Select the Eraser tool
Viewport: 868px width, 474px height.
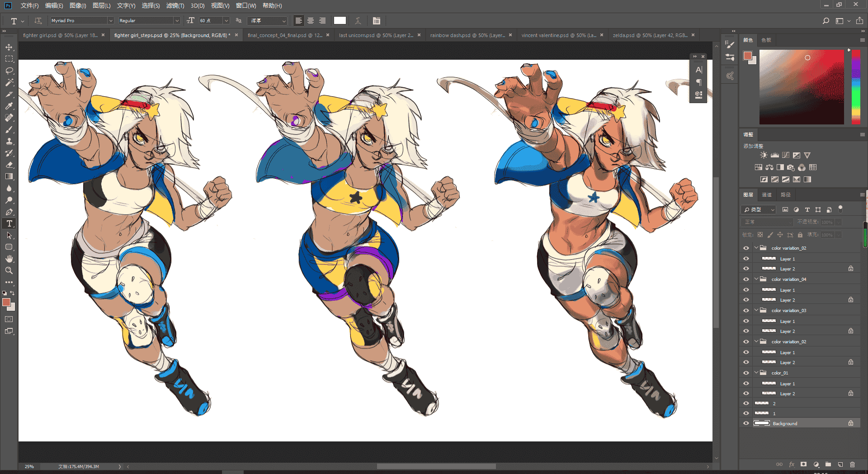pyautogui.click(x=9, y=165)
